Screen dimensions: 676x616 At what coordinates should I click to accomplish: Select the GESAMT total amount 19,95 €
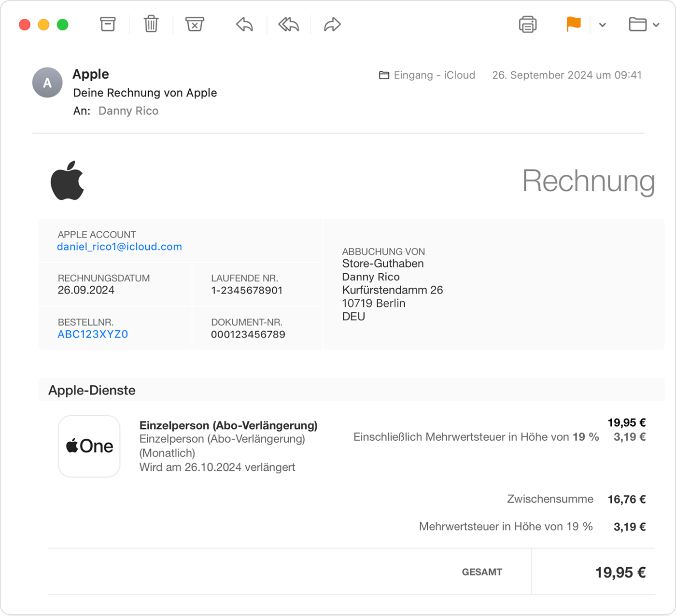[x=621, y=572]
